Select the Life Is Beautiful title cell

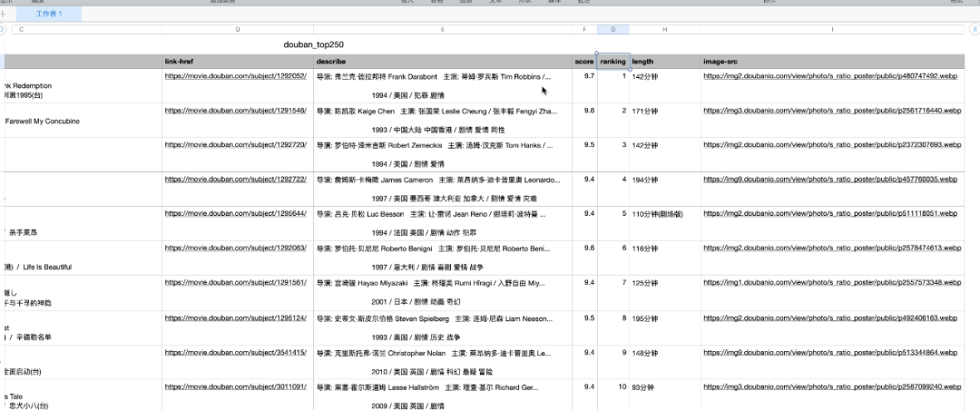(x=83, y=258)
